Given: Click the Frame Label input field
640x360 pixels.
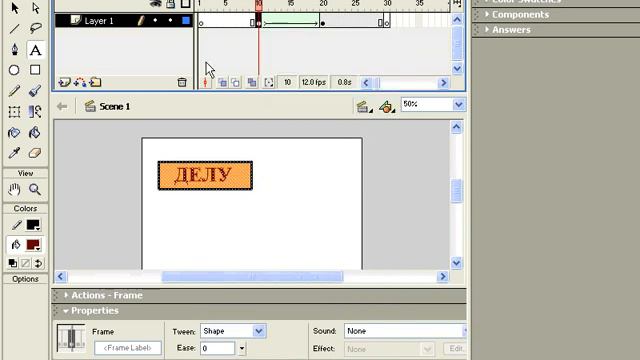Looking at the screenshot, I should (x=128, y=348).
